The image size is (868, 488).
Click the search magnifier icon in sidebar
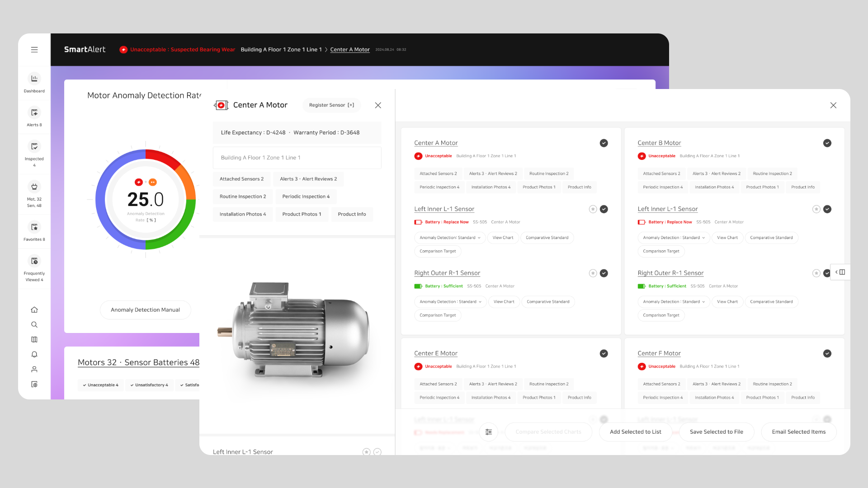(34, 325)
